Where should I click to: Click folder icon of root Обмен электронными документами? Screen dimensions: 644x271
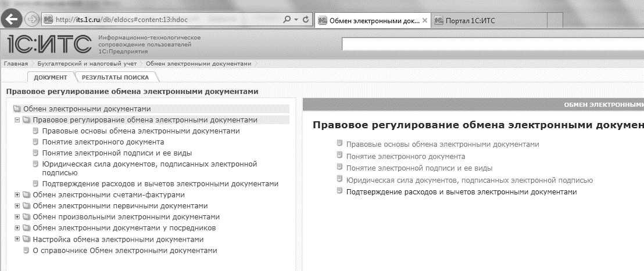(17, 109)
